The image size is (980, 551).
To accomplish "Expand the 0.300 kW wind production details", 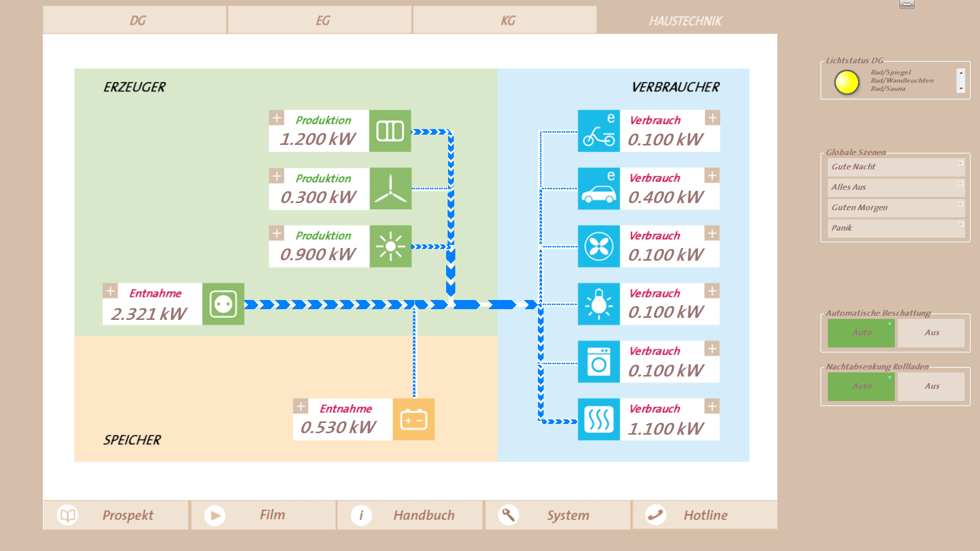I will pos(277,176).
